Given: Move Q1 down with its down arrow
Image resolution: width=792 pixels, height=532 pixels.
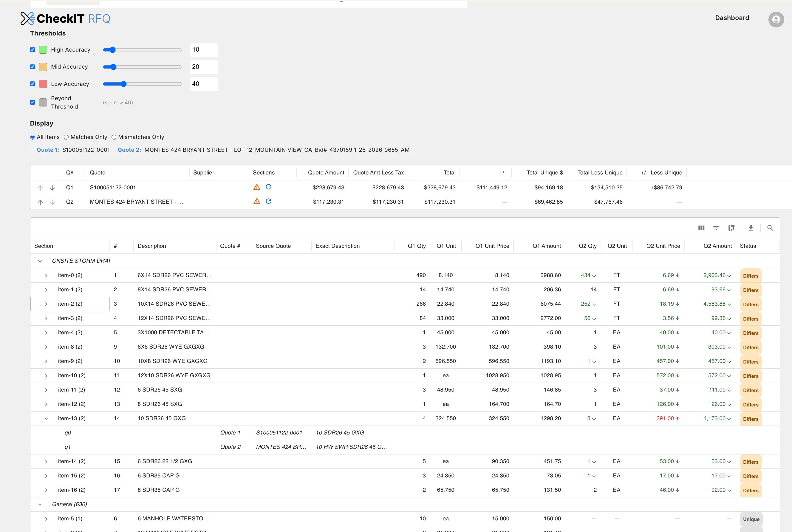Looking at the screenshot, I should (x=52, y=188).
